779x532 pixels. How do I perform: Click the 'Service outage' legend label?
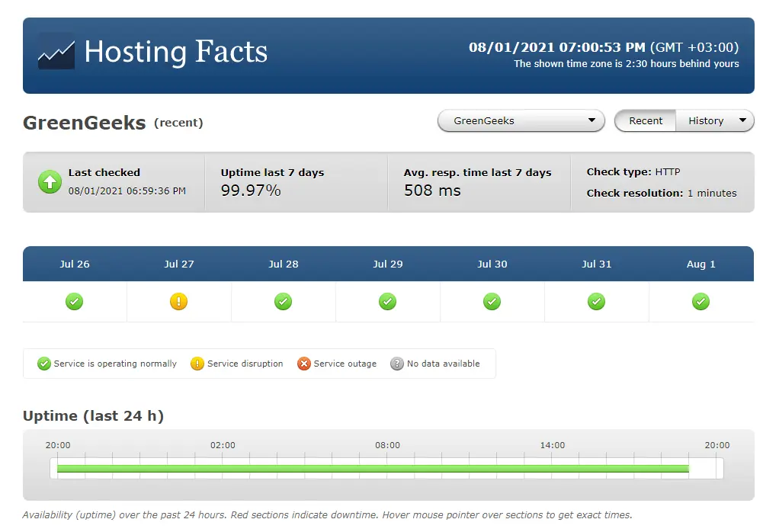pyautogui.click(x=345, y=364)
